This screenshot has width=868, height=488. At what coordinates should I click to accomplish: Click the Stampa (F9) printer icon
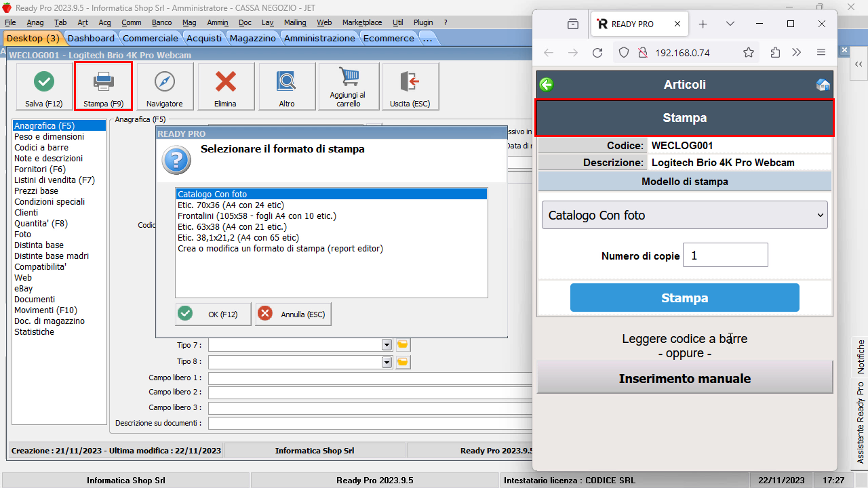click(103, 82)
